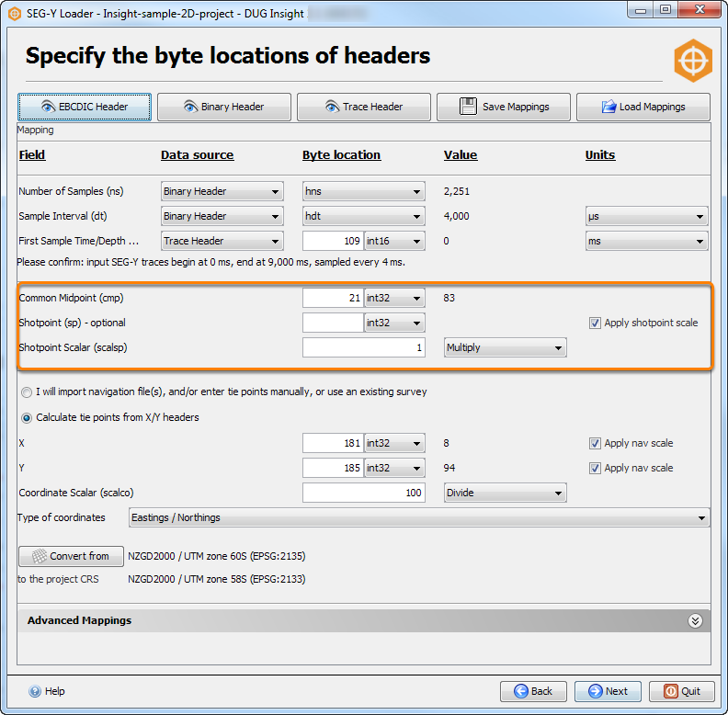Click NZGD2000 / UTM zone 58S CRS text
Image resolution: width=728 pixels, height=715 pixels.
(x=217, y=579)
